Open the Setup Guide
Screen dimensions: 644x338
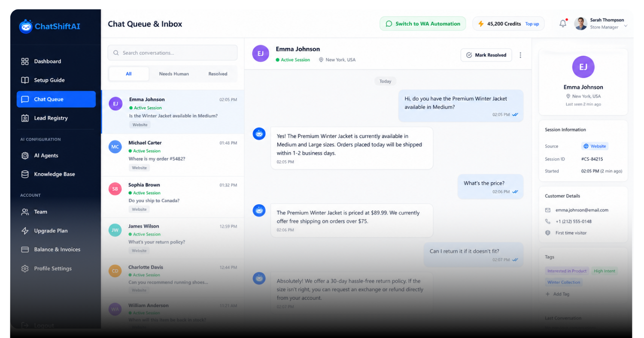pyautogui.click(x=56, y=80)
